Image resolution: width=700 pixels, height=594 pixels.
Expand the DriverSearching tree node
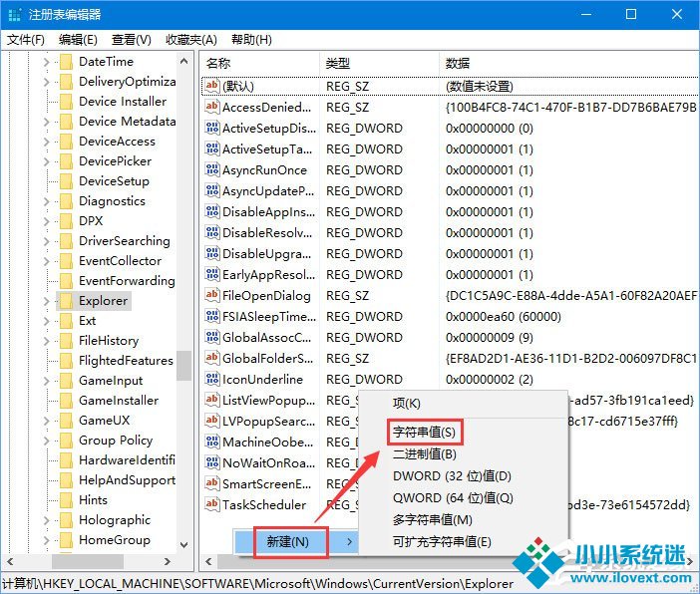(x=46, y=241)
